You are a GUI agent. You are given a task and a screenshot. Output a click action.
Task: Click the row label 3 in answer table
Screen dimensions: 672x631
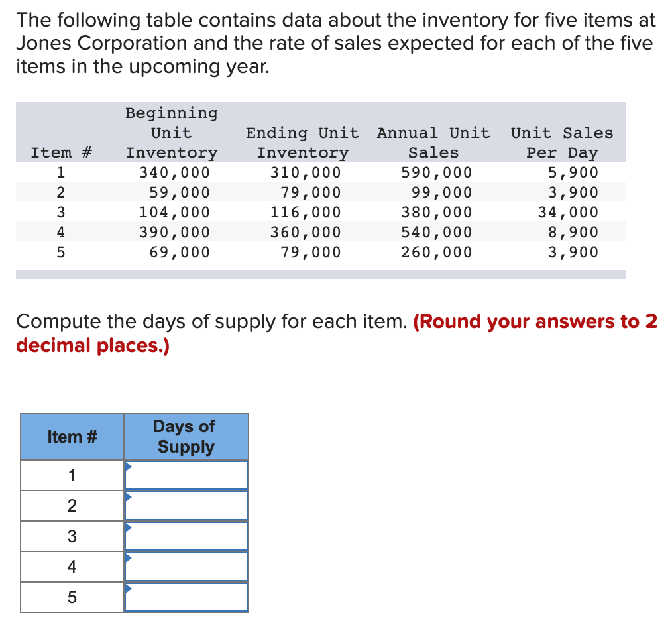(x=72, y=536)
